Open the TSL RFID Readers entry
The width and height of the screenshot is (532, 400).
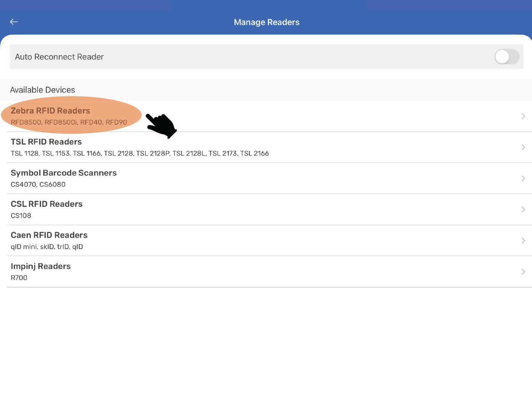[x=46, y=142]
